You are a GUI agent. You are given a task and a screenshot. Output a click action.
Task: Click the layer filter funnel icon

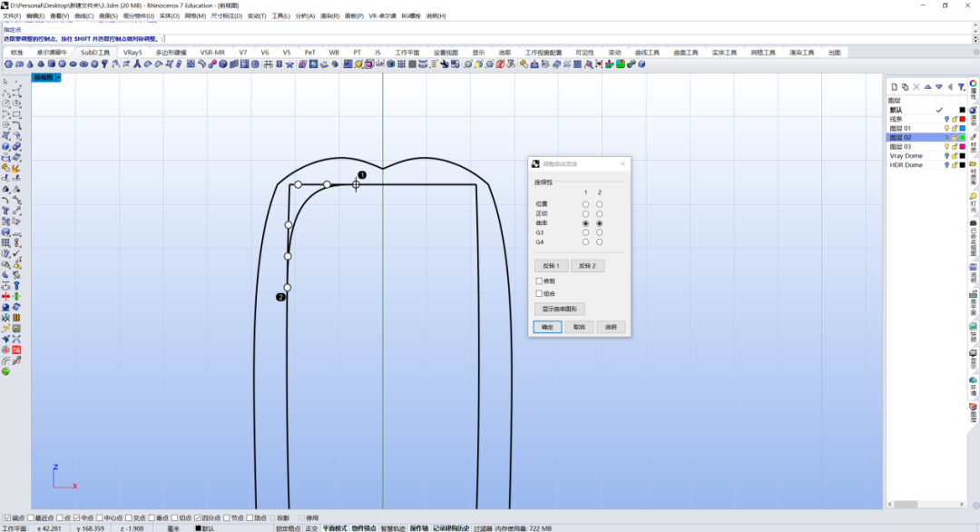coord(961,87)
